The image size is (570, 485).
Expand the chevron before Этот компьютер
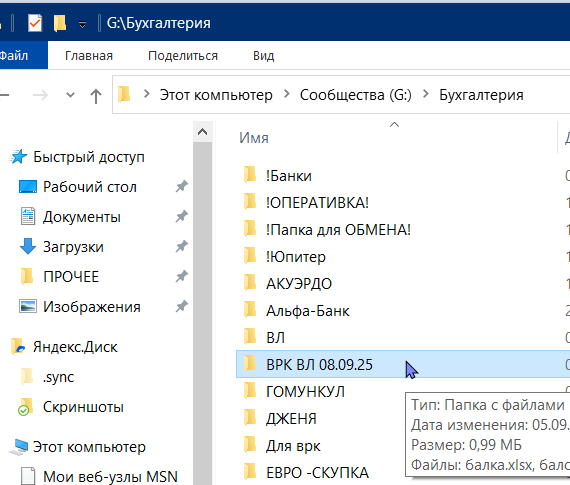pyautogui.click(x=146, y=94)
